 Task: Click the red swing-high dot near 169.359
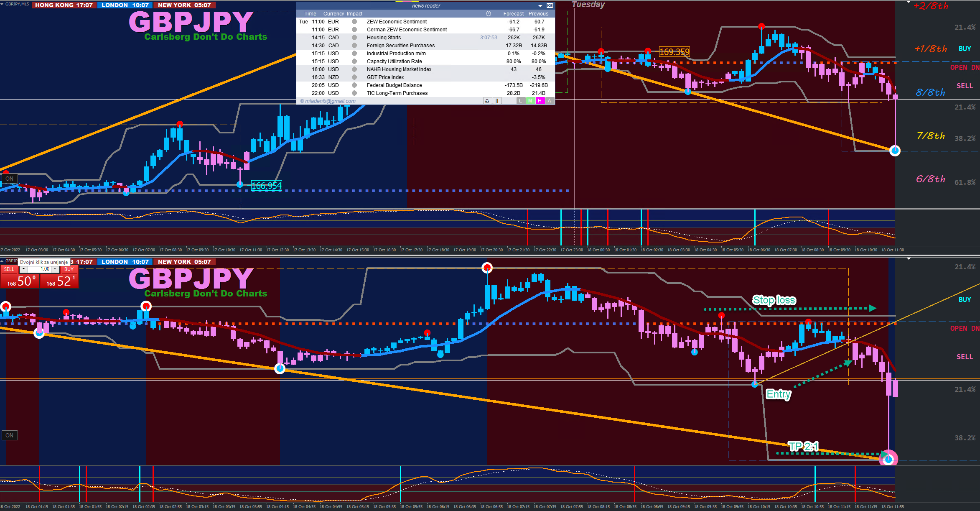647,51
